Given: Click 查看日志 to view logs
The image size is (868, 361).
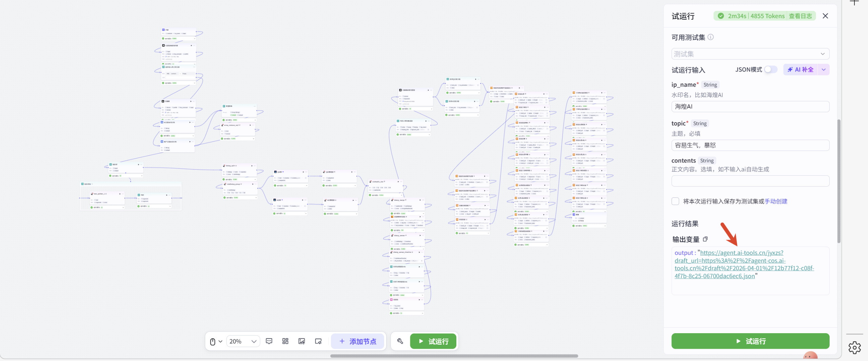Looking at the screenshot, I should coord(800,16).
